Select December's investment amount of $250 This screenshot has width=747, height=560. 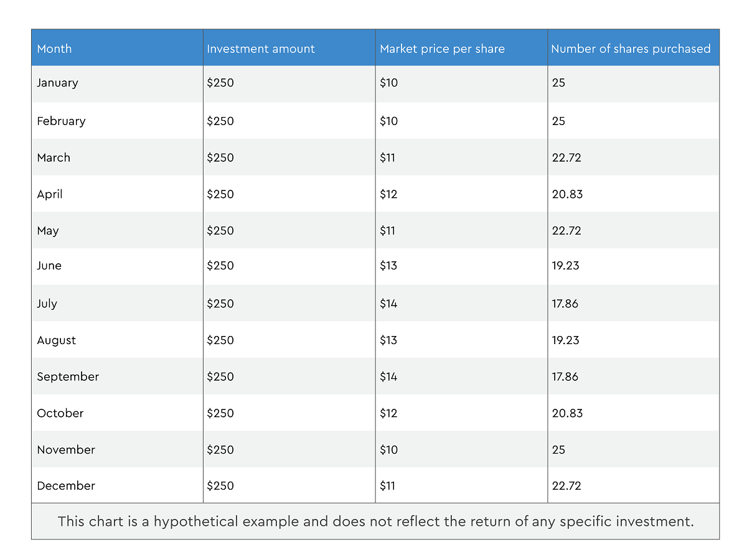[x=220, y=485]
